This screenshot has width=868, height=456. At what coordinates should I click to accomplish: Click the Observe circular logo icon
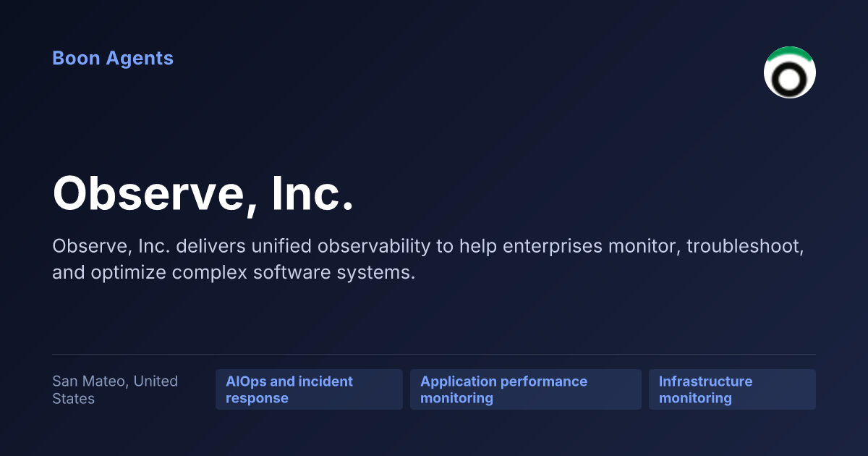[x=790, y=72]
